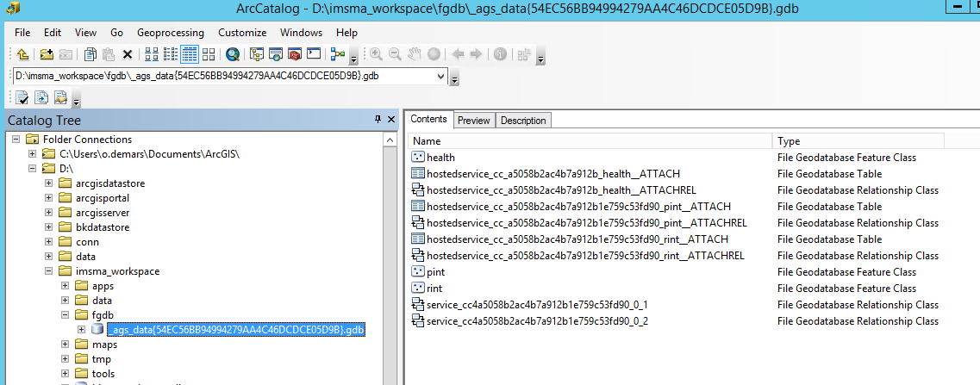Click the Create Thumbnail icon

(x=524, y=54)
